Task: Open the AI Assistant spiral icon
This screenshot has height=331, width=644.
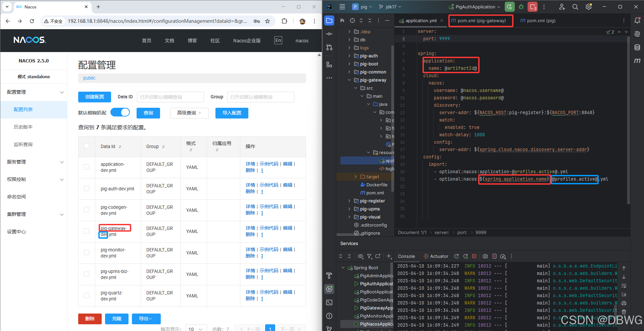Action: click(x=637, y=34)
